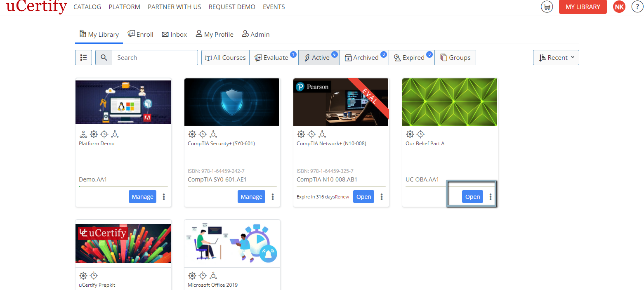Open more options for CompTIA Security+ card
The height and width of the screenshot is (290, 644).
pos(273,197)
